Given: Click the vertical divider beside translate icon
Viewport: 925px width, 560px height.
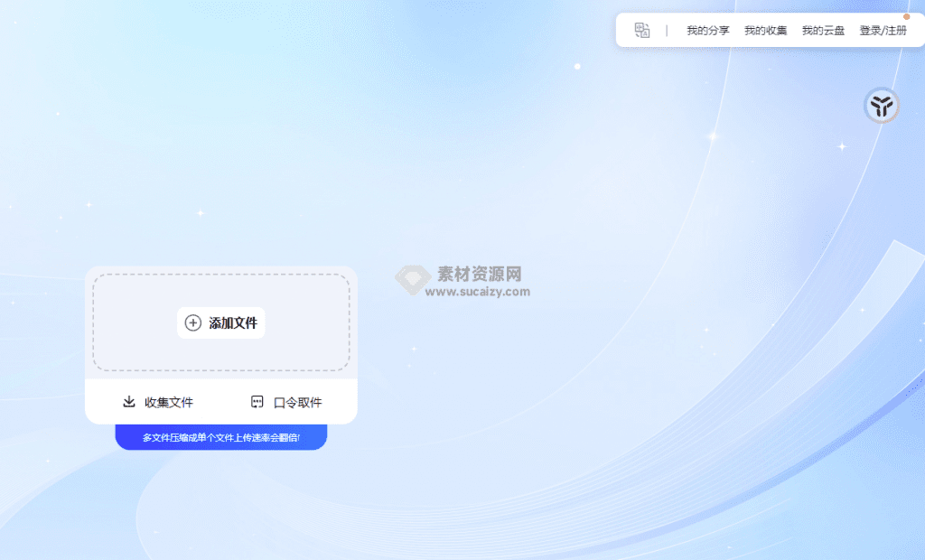Looking at the screenshot, I should click(x=667, y=30).
